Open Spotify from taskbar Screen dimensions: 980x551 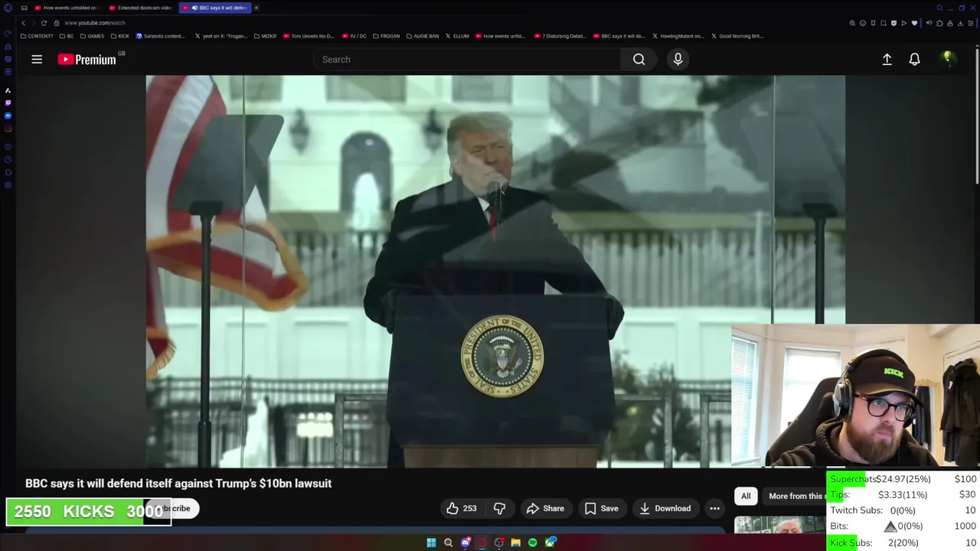pos(533,543)
